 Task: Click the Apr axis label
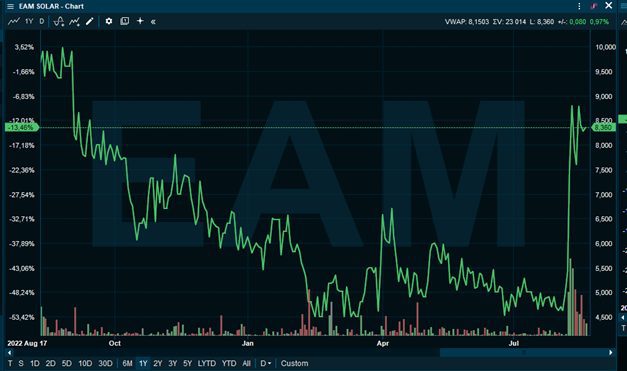click(x=383, y=343)
